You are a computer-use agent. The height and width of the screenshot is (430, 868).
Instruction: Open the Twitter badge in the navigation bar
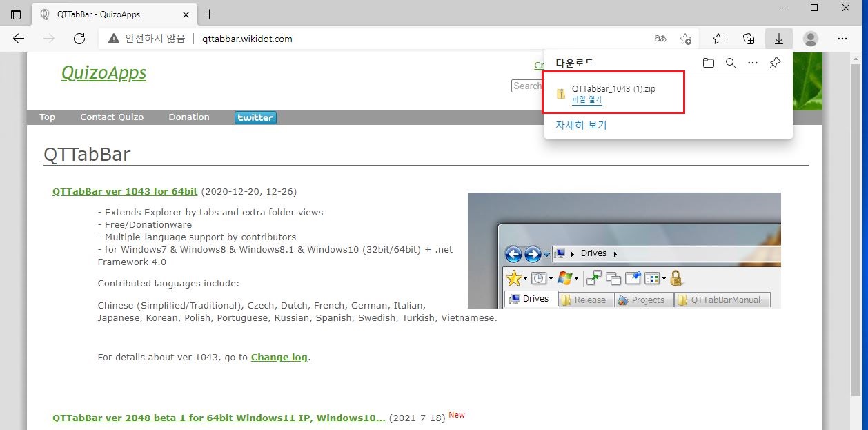pyautogui.click(x=255, y=117)
